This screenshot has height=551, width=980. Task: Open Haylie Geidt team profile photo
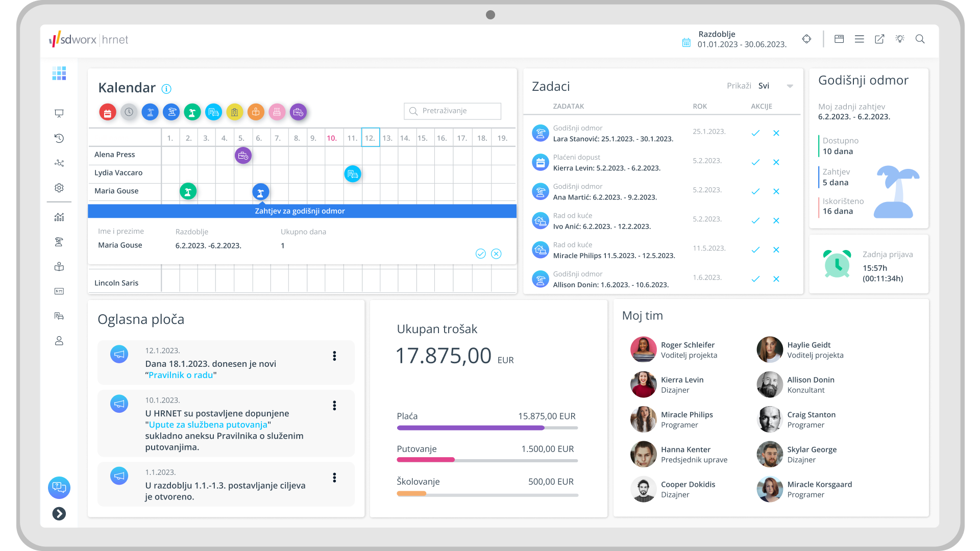coord(770,349)
